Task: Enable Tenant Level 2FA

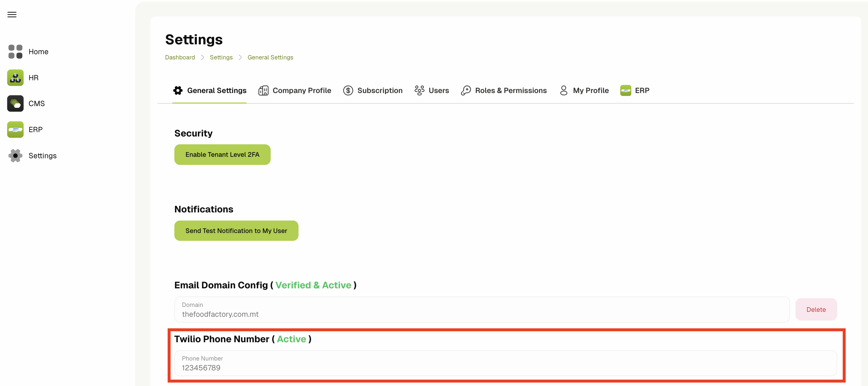Action: click(x=222, y=154)
